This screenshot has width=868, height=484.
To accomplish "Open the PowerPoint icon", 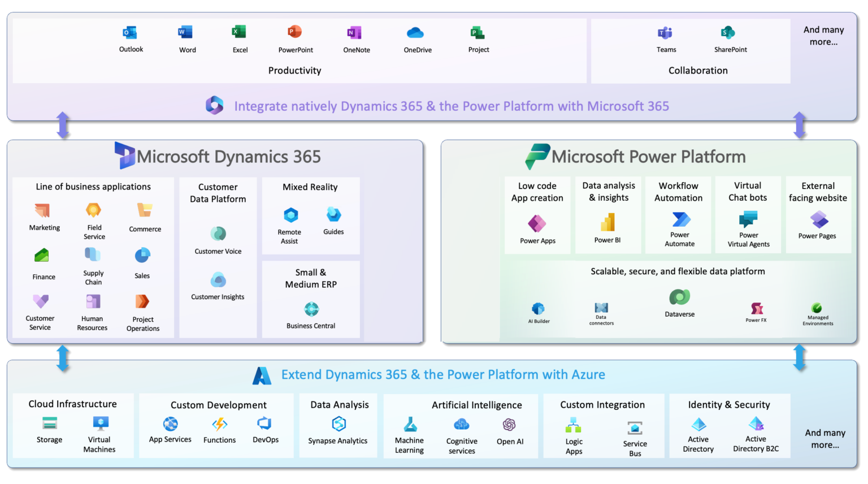I will pyautogui.click(x=294, y=32).
